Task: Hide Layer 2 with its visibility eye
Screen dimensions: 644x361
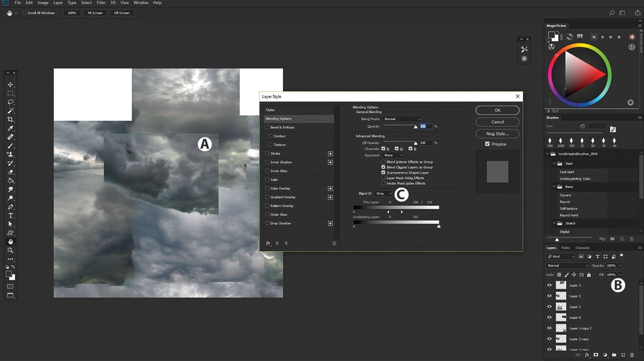Action: point(549,296)
